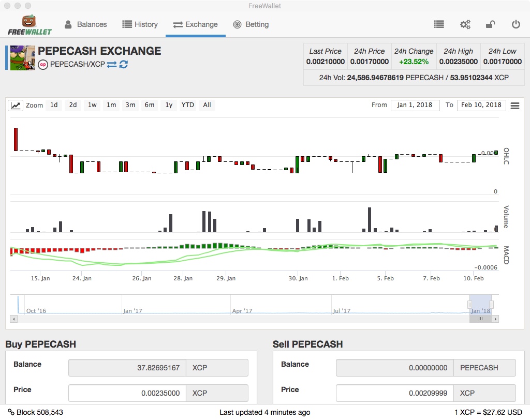Viewport: 530px width, 420px height.
Task: Click the Buy Price input field
Action: coord(127,393)
